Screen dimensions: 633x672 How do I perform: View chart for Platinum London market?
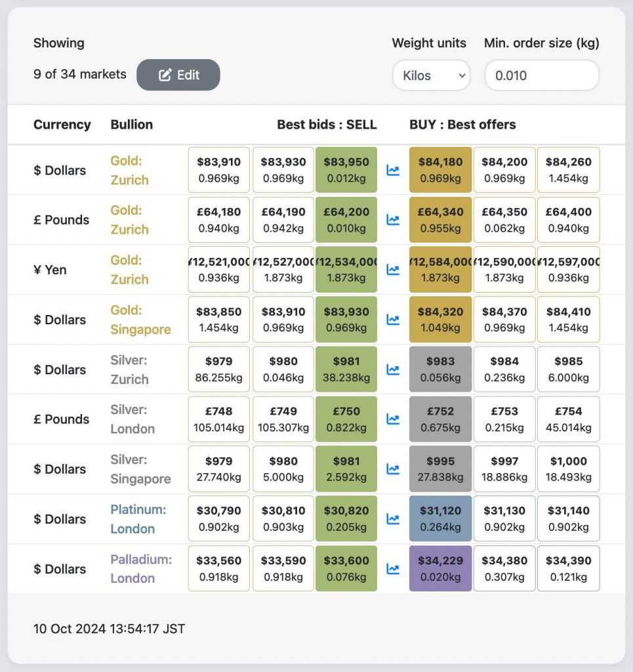click(x=393, y=519)
